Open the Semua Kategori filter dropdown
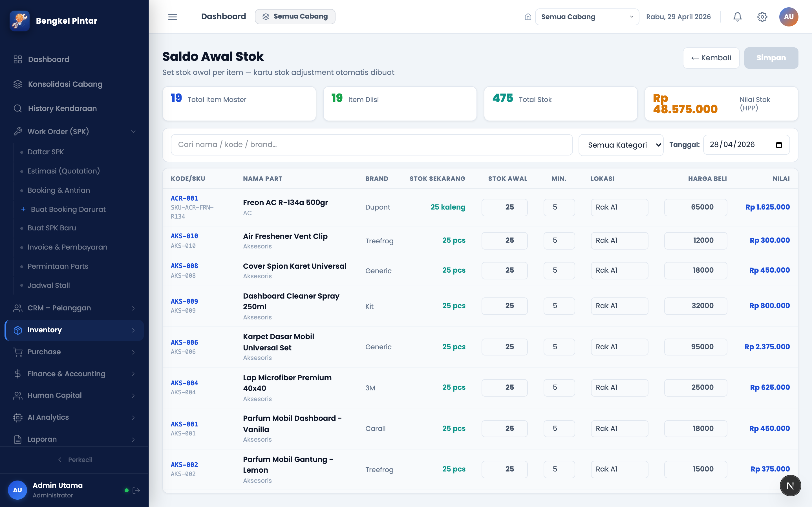Screen dimensions: 812x507 point(621,145)
